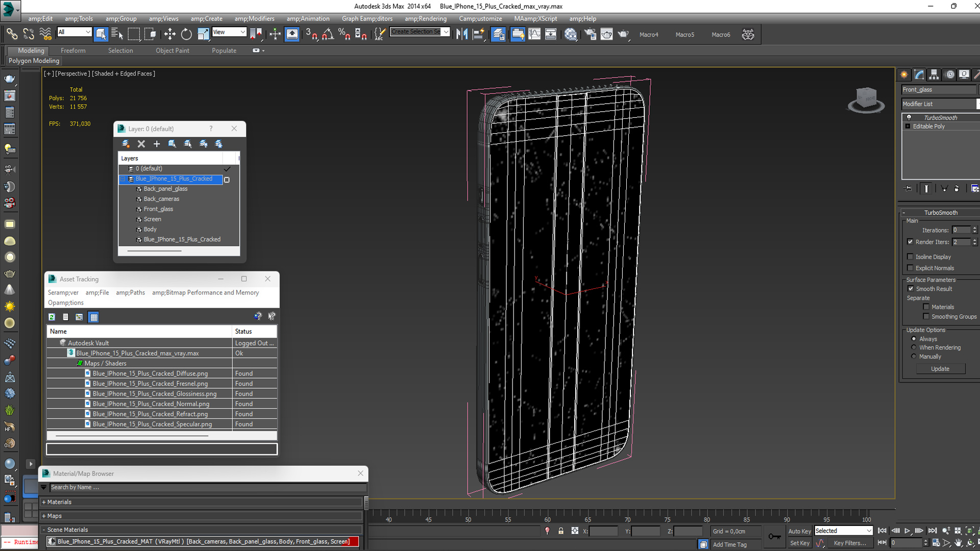Screen dimensions: 980x551
Task: Enable Isoline Display checkbox
Action: (x=910, y=257)
